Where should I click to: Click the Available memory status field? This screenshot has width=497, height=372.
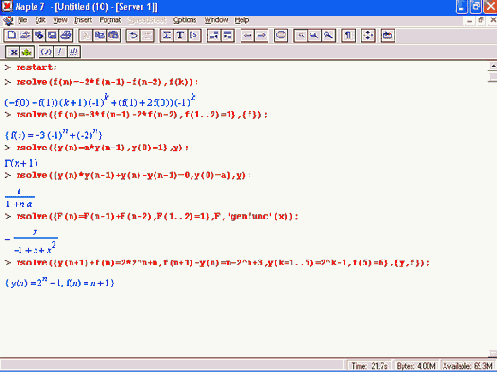click(x=468, y=366)
